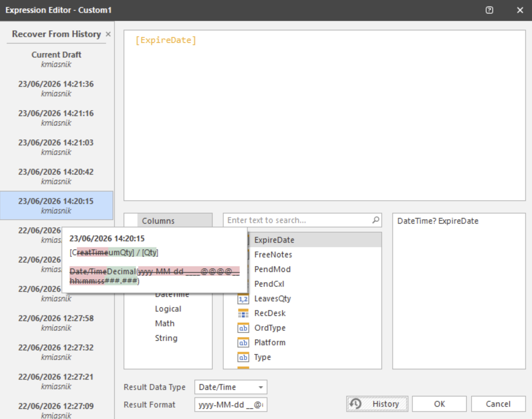Click the [ExpireDate] expression text
The height and width of the screenshot is (419, 532).
166,40
